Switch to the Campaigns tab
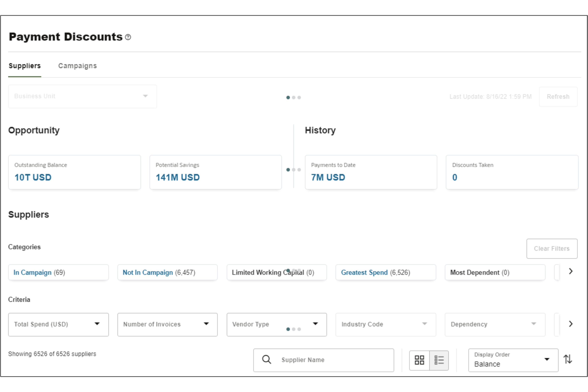 coord(77,66)
